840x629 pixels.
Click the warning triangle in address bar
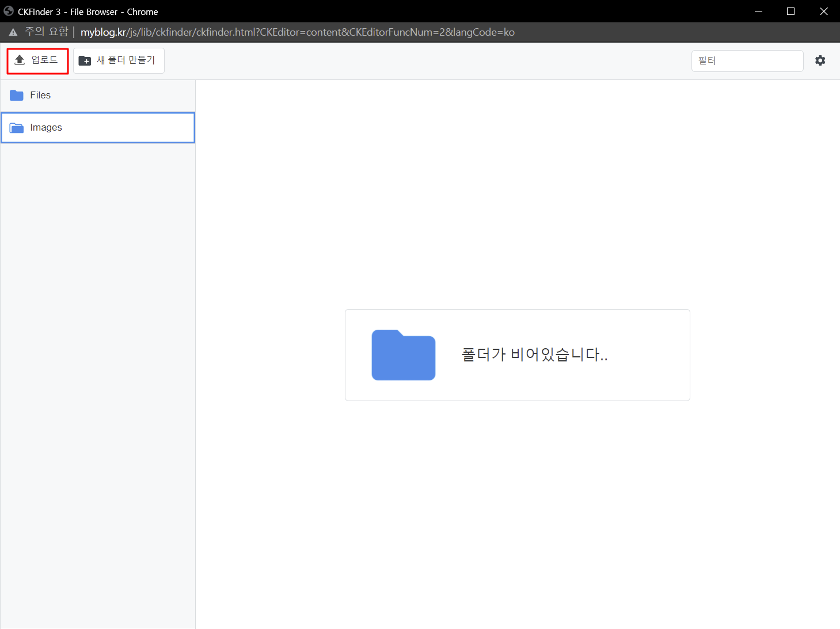pos(13,32)
